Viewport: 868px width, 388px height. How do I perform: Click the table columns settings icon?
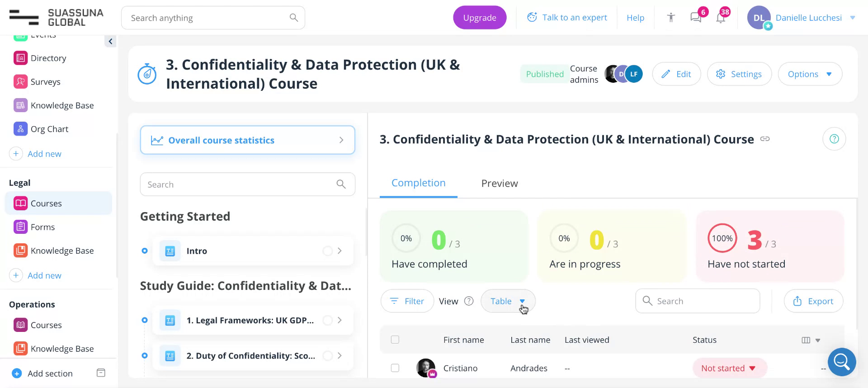coord(806,340)
